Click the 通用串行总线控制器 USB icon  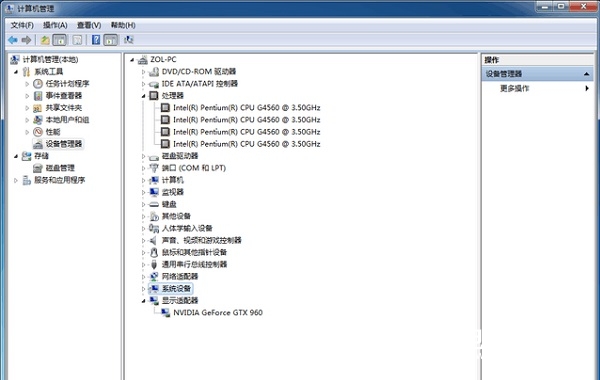click(154, 264)
